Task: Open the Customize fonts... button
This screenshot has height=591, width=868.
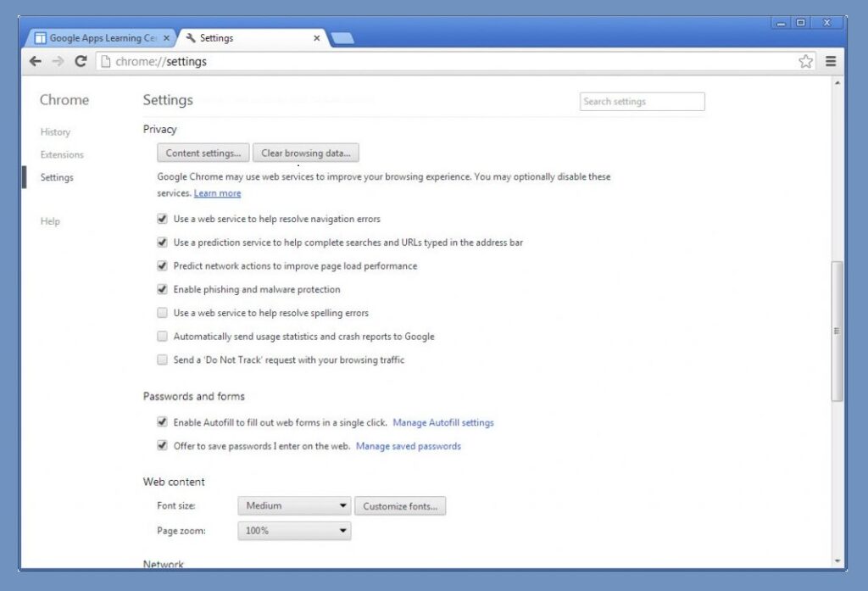Action: coord(400,505)
